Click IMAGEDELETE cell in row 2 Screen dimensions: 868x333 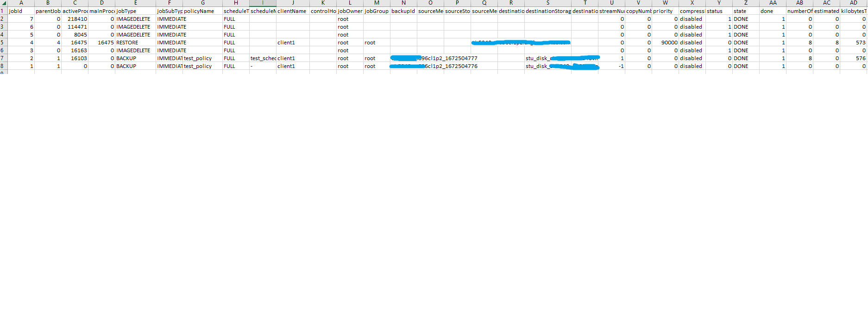tap(136, 19)
